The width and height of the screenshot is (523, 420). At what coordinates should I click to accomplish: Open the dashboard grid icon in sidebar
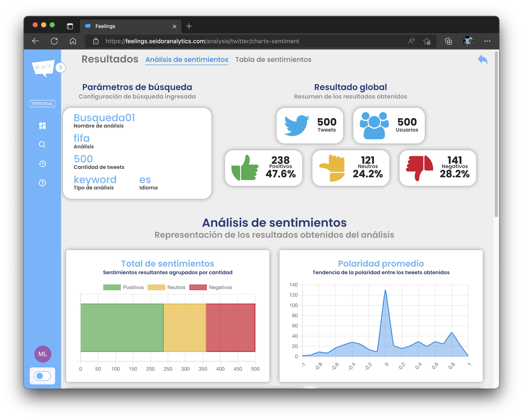click(42, 125)
